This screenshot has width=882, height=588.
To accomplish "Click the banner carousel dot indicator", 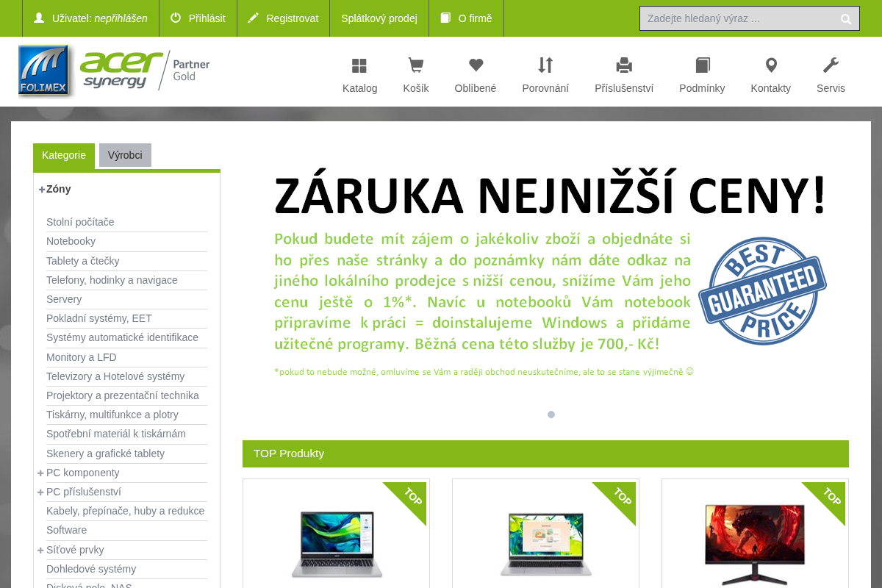I will [551, 415].
